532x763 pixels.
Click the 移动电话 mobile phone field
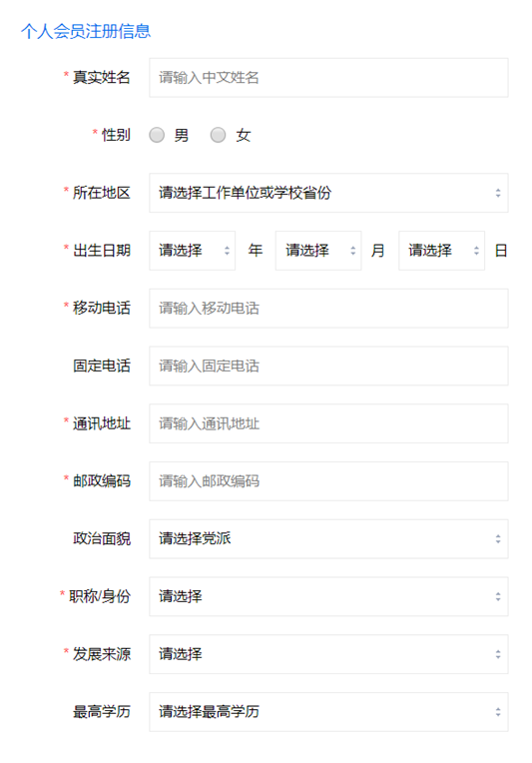click(x=328, y=308)
